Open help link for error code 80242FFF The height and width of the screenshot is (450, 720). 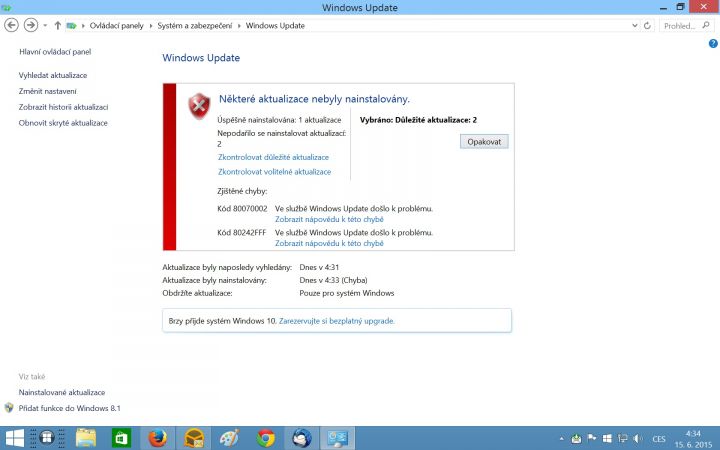click(329, 243)
